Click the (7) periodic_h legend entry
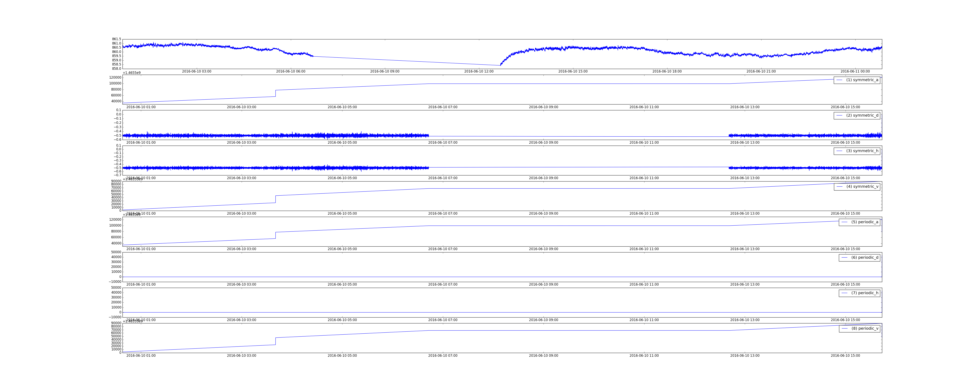 (x=859, y=293)
